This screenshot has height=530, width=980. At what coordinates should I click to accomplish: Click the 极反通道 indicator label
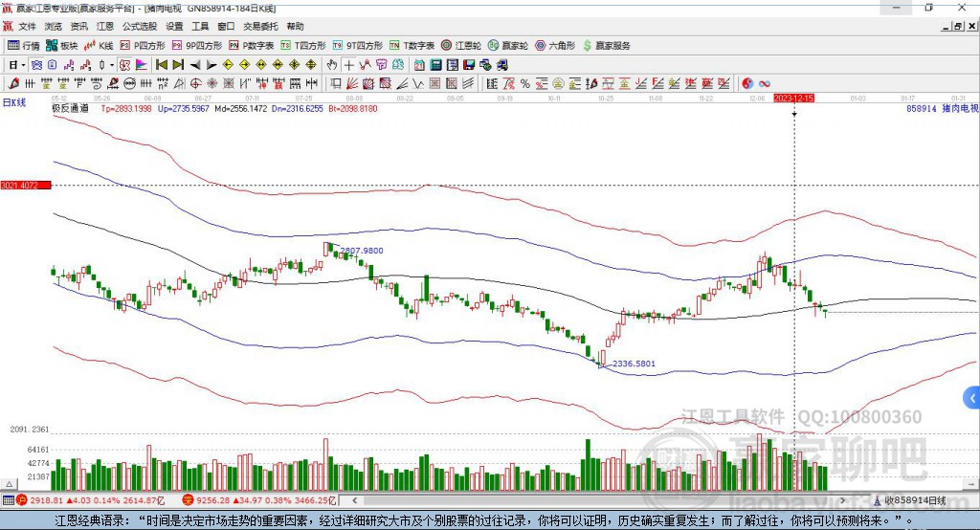(70, 108)
